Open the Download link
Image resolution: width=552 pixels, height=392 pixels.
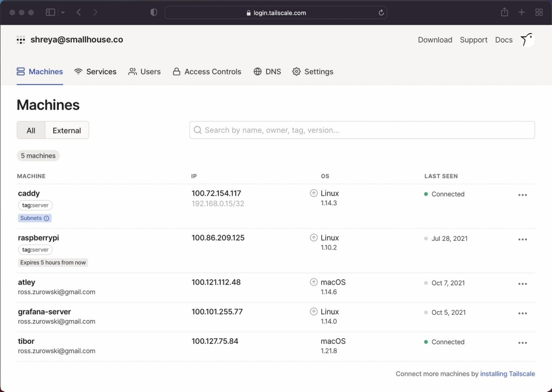(x=435, y=40)
